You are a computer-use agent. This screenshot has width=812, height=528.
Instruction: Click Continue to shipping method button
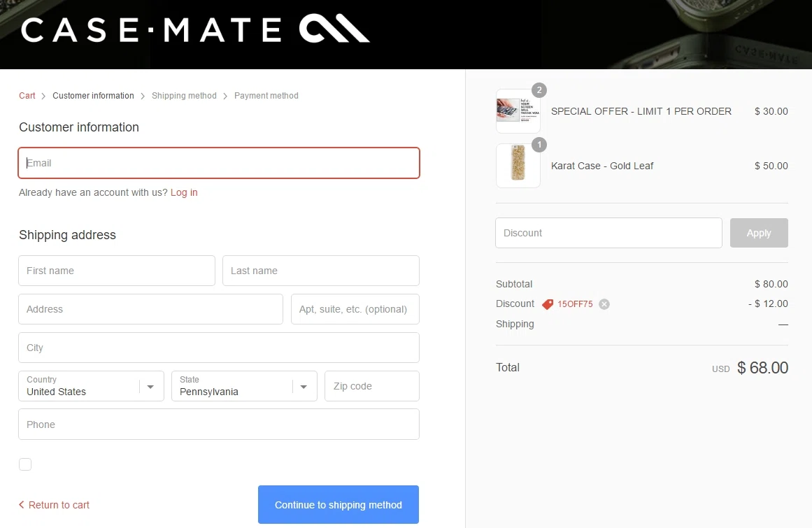[x=339, y=505]
